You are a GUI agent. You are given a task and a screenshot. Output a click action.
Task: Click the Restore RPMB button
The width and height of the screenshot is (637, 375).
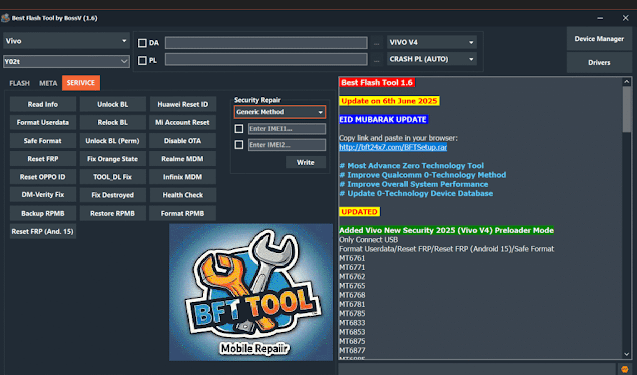click(113, 213)
